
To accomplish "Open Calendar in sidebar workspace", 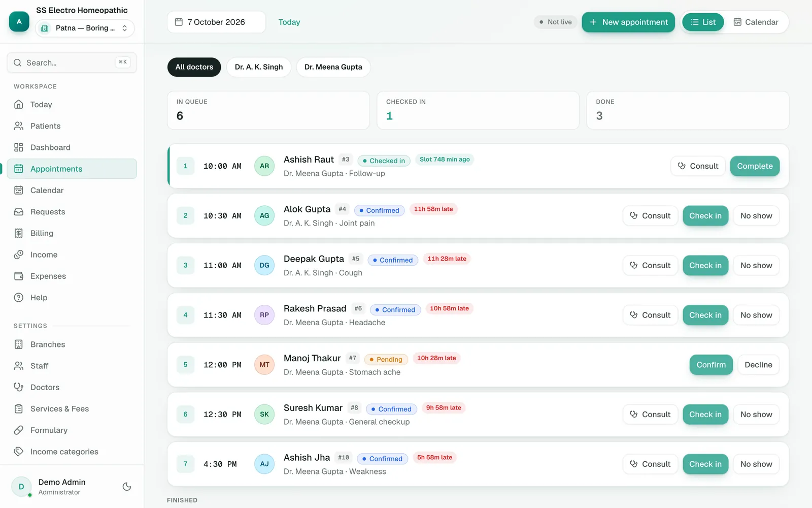I will coord(72,190).
